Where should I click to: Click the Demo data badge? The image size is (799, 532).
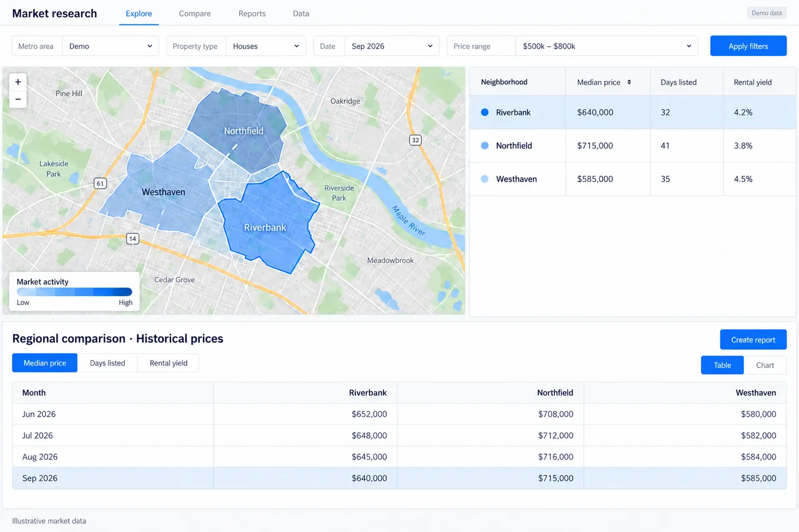tap(767, 13)
